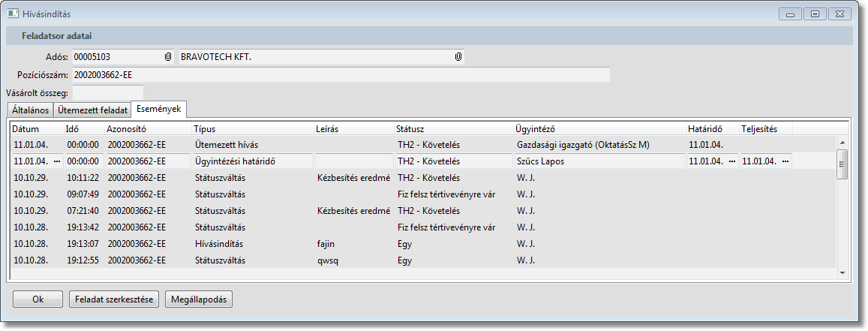The width and height of the screenshot is (868, 331).
Task: Minimize the Hívásindítás window
Action: click(791, 14)
